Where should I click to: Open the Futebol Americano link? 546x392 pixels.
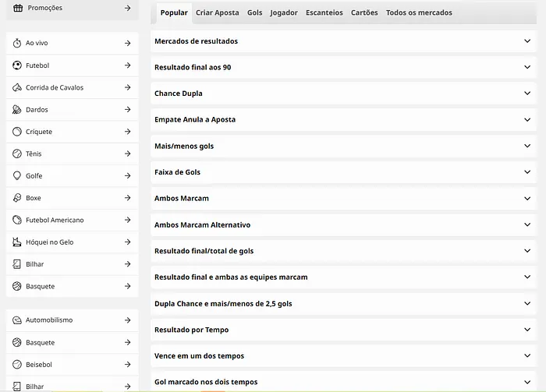(x=73, y=220)
